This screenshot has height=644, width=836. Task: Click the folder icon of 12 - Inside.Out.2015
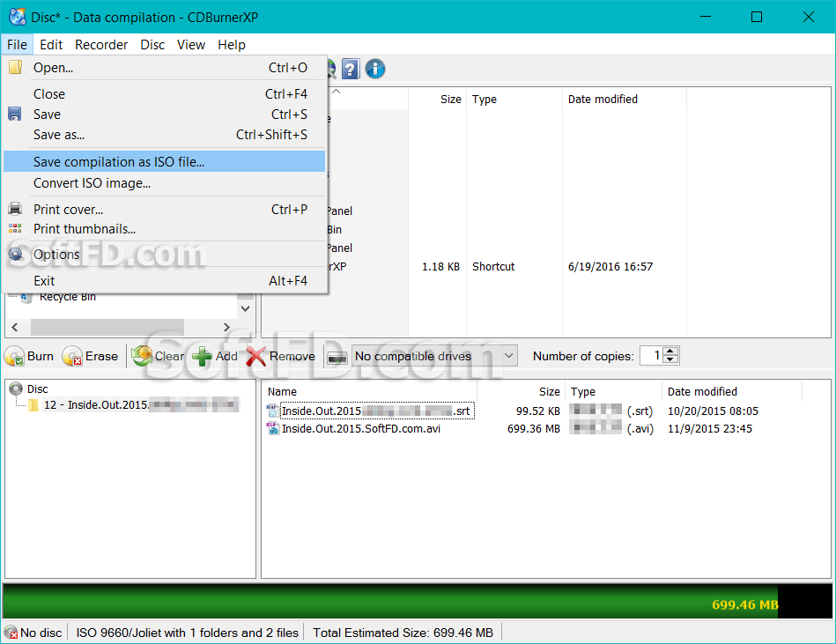[33, 405]
